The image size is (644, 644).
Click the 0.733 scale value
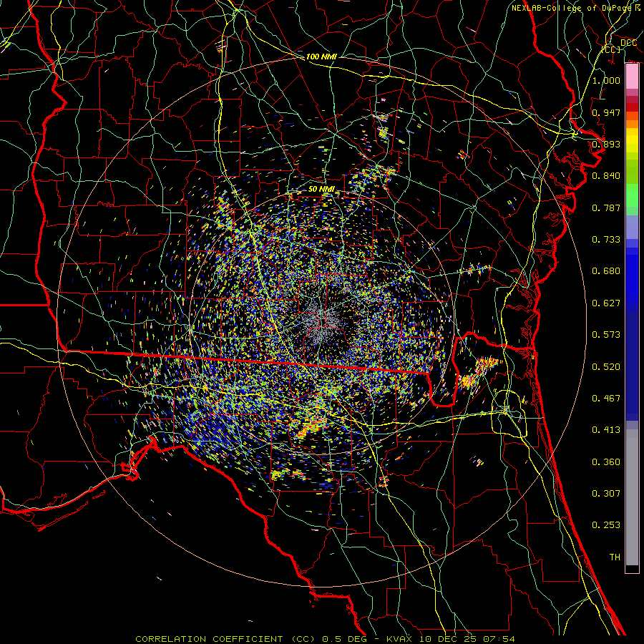606,240
